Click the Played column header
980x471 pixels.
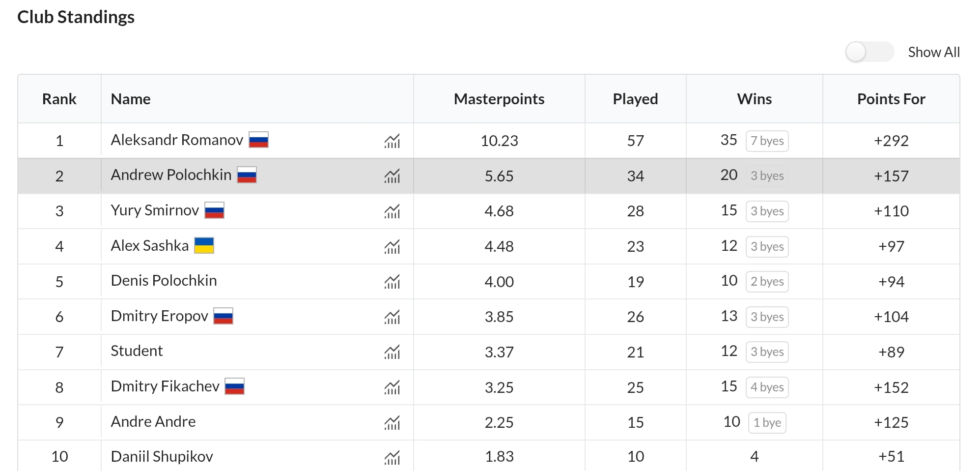pyautogui.click(x=635, y=99)
